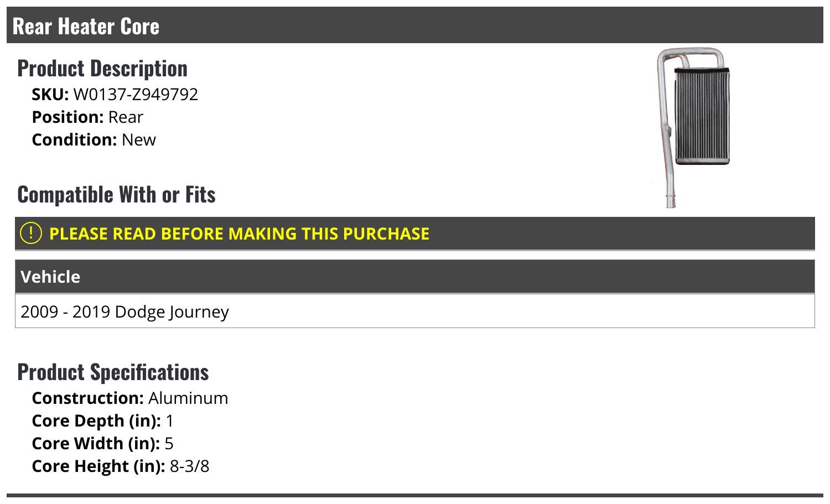This screenshot has height=504, width=830.
Task: Click the yellow exclamation warning icon
Action: tap(30, 233)
